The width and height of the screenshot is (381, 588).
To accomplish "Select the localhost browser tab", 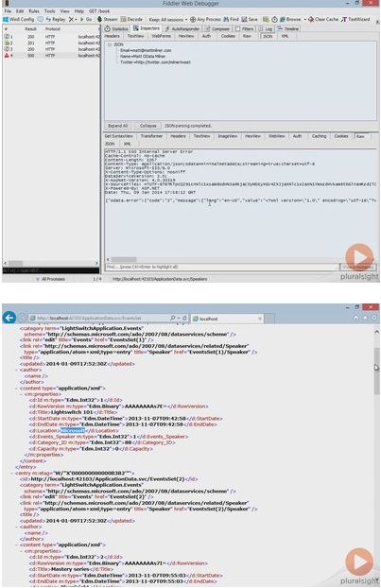I will pos(227,319).
